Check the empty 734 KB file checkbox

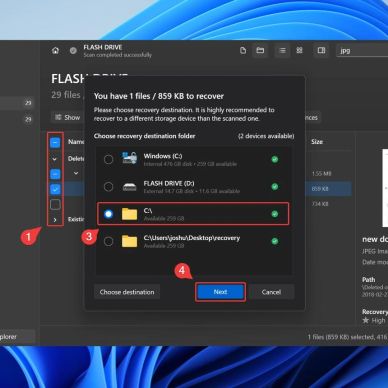55,204
